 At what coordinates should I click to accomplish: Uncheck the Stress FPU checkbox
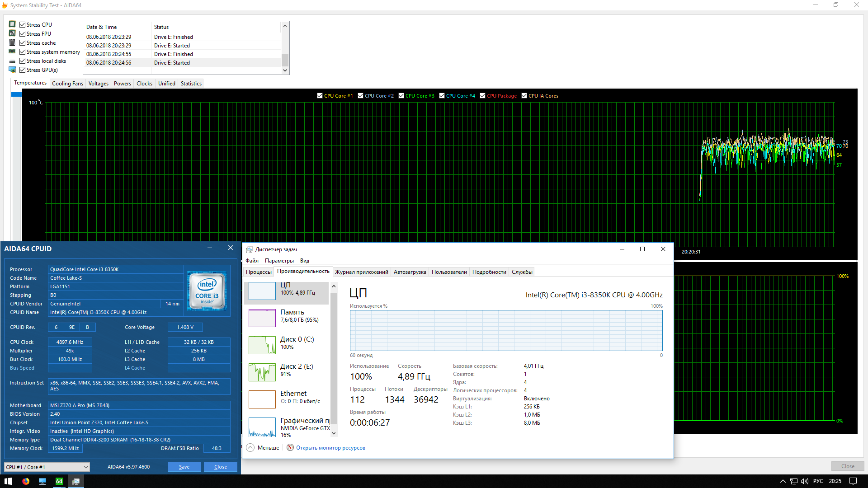click(22, 34)
